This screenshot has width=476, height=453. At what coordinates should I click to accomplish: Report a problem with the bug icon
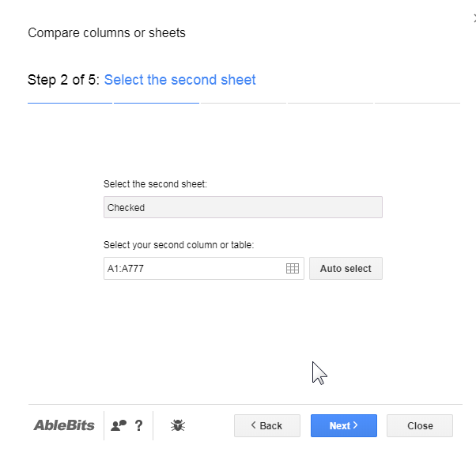point(178,425)
